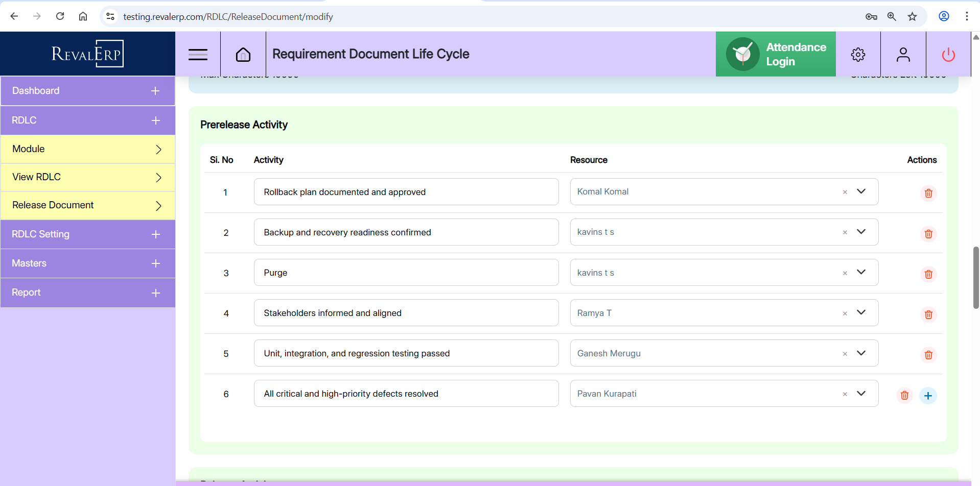Click the hamburger menu icon
The image size is (980, 486).
pyautogui.click(x=198, y=54)
